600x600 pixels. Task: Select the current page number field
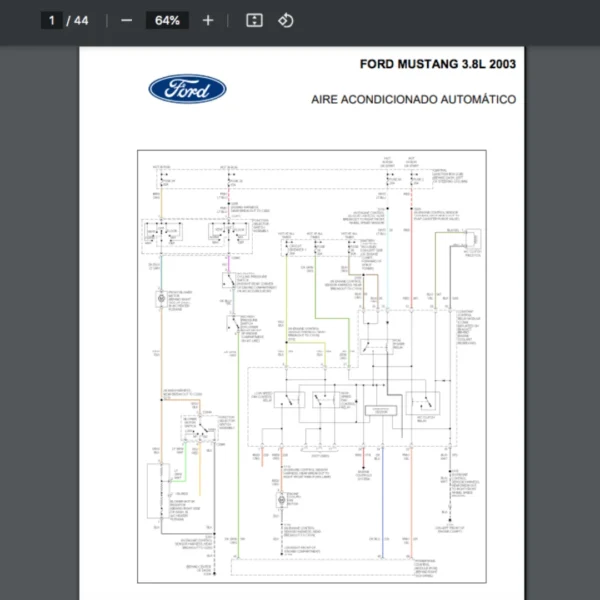[52, 20]
